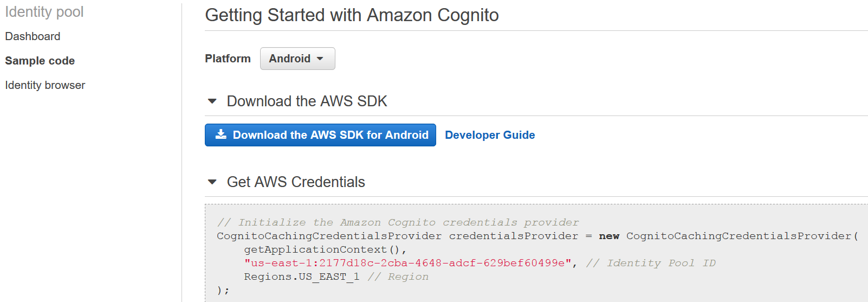
Task: Go to Identity browser page
Action: pyautogui.click(x=45, y=85)
